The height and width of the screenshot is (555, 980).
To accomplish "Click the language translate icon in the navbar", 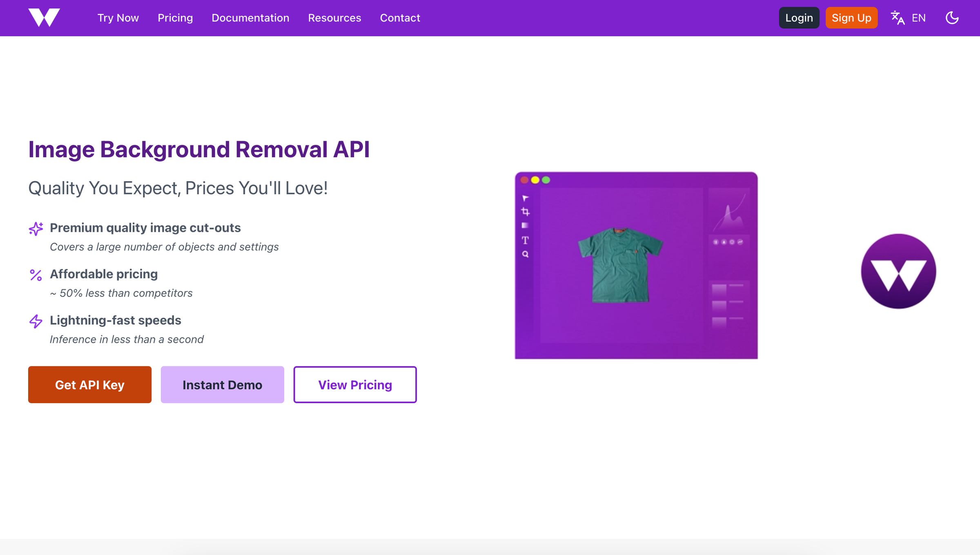I will [898, 18].
